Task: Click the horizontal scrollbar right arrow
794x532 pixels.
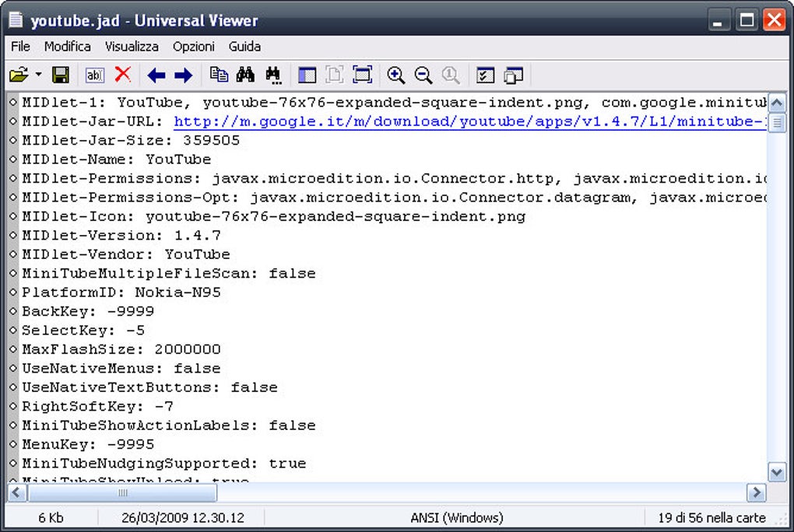Action: pyautogui.click(x=757, y=492)
